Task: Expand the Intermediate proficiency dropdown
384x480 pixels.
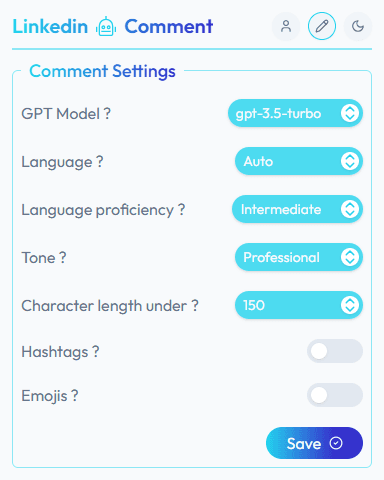Action: pyautogui.click(x=297, y=209)
